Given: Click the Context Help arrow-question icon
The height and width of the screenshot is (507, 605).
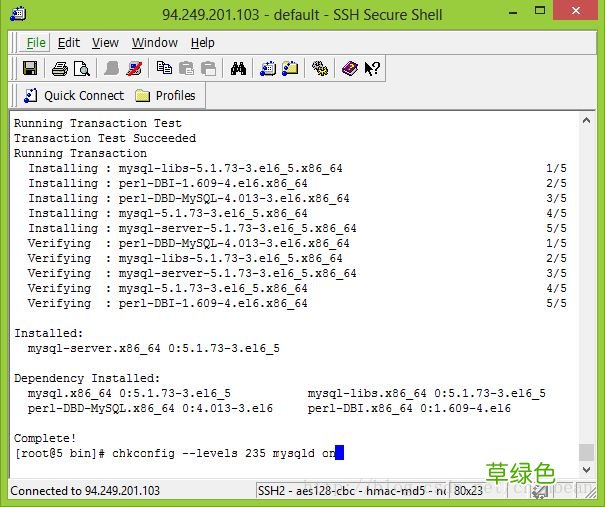Looking at the screenshot, I should (372, 69).
